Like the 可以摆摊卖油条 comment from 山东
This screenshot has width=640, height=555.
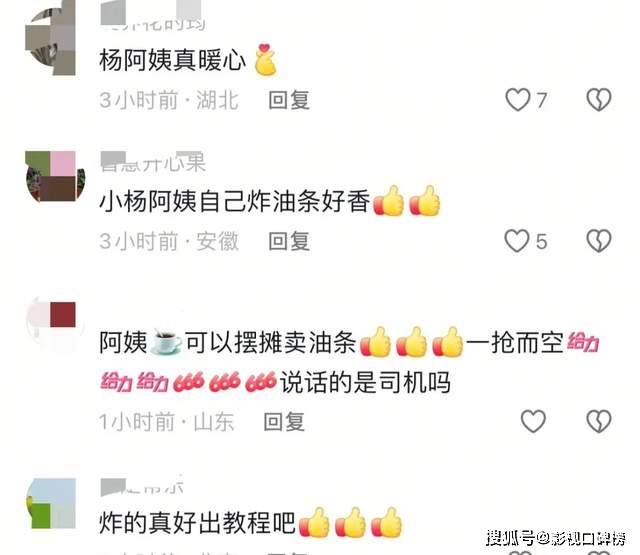(x=533, y=421)
